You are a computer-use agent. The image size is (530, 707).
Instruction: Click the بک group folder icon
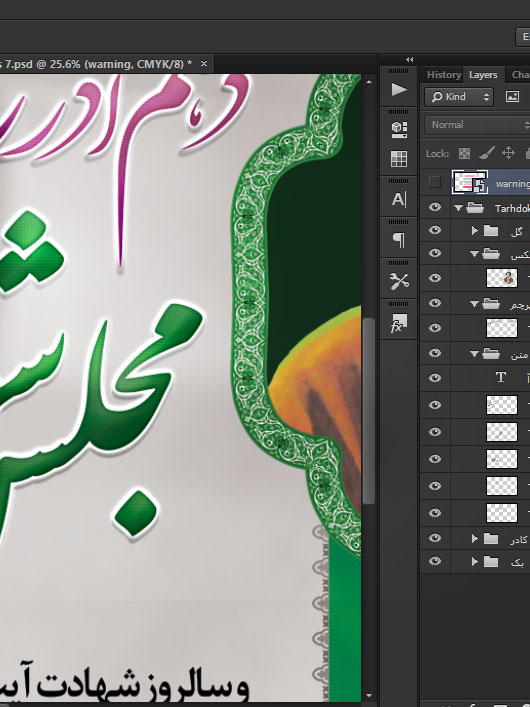point(491,561)
